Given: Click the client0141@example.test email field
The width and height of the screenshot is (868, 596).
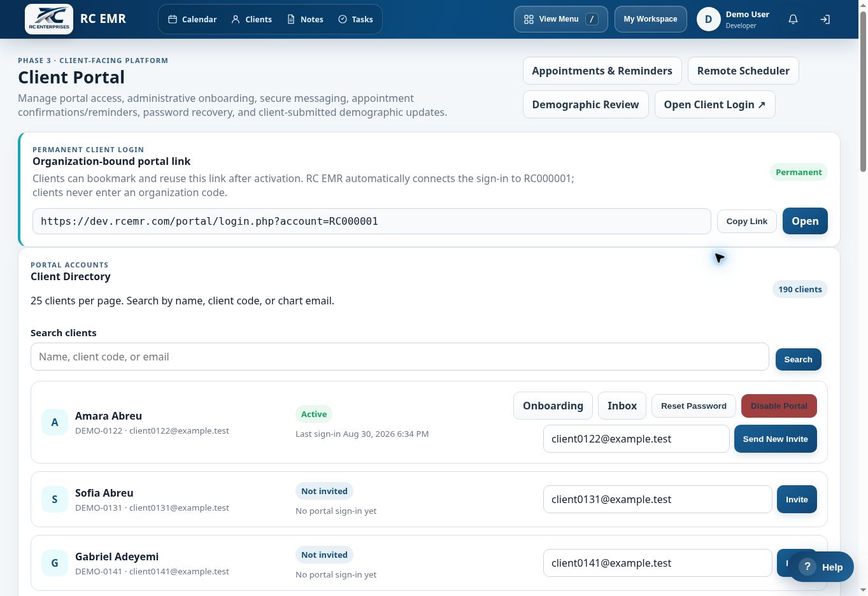Looking at the screenshot, I should [657, 563].
